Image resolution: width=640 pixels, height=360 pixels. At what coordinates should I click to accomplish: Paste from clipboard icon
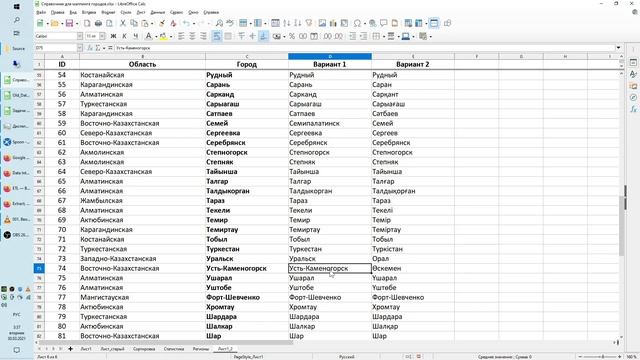coord(144,23)
